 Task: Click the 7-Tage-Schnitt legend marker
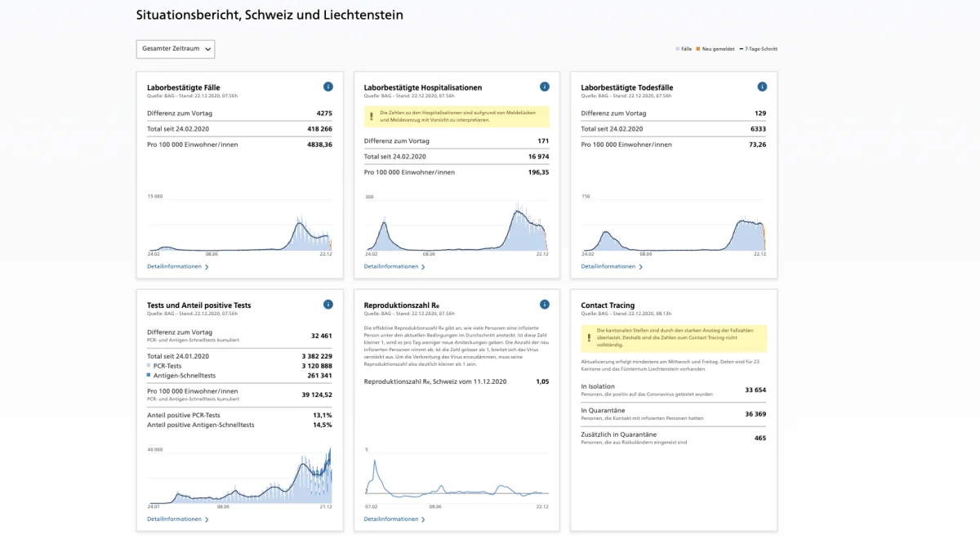pos(741,49)
